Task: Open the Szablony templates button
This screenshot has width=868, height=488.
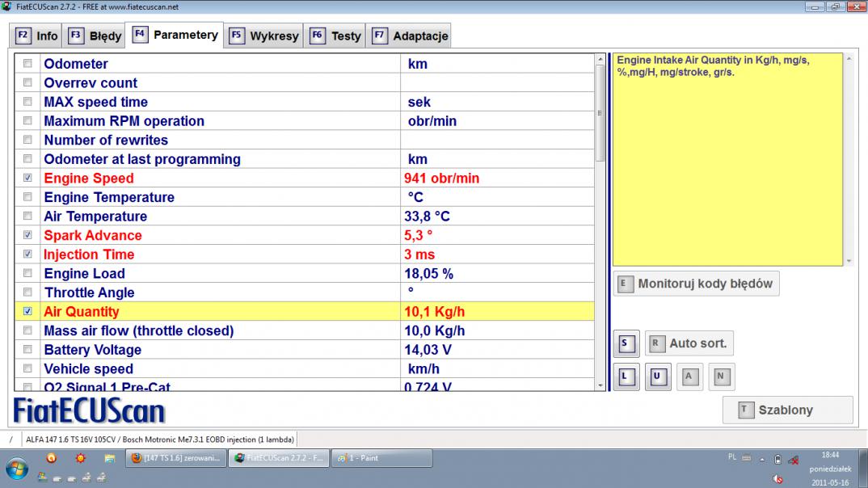Action: [786, 410]
